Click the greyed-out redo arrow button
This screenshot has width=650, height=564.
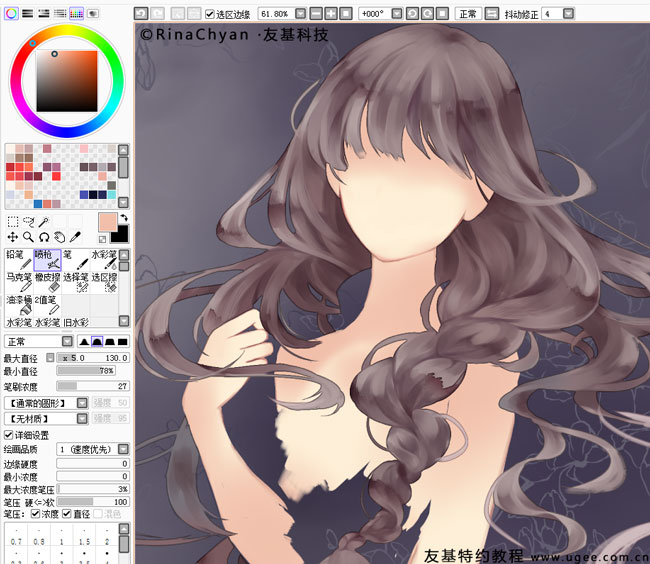[158, 14]
